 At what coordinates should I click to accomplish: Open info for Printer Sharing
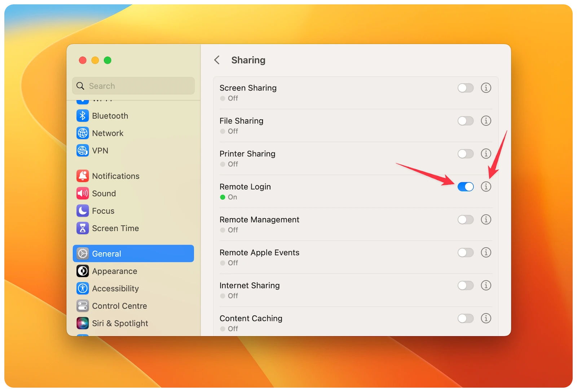tap(486, 153)
